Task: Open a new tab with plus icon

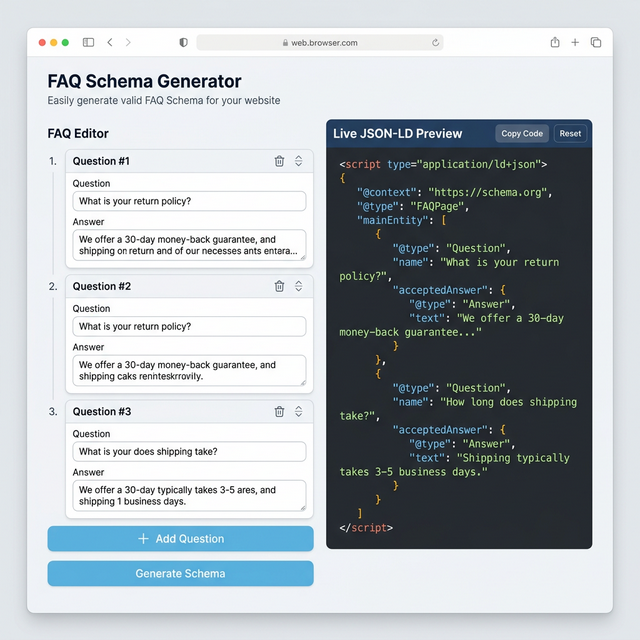Action: 575,43
